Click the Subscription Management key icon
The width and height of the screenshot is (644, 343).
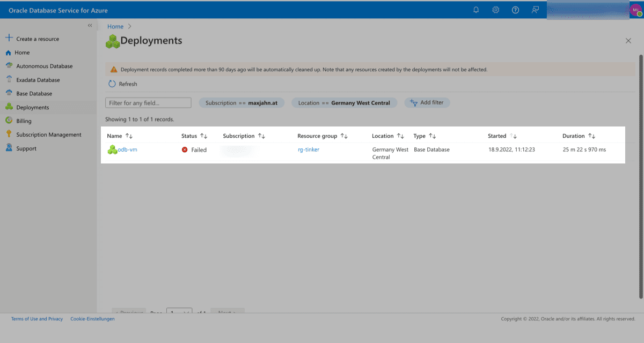pyautogui.click(x=9, y=135)
